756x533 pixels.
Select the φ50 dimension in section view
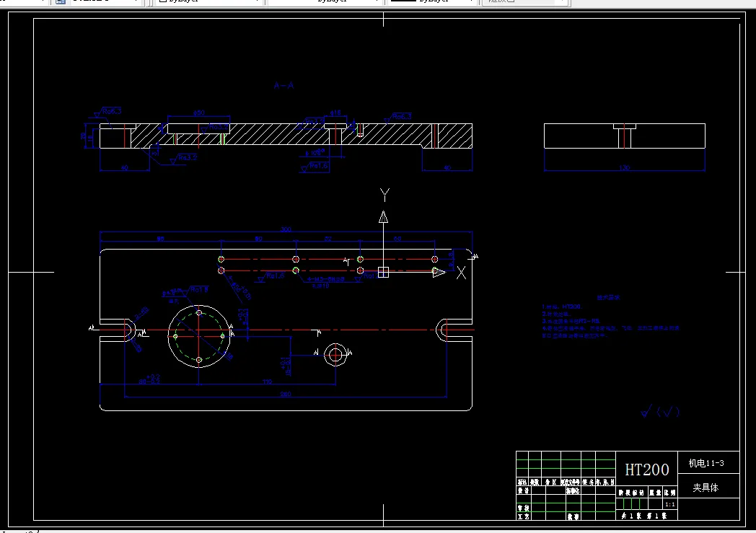198,113
